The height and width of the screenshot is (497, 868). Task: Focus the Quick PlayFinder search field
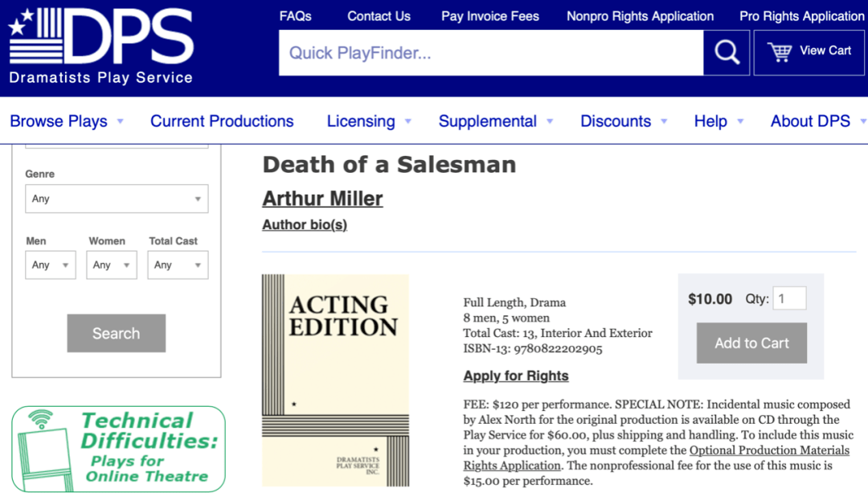point(491,52)
